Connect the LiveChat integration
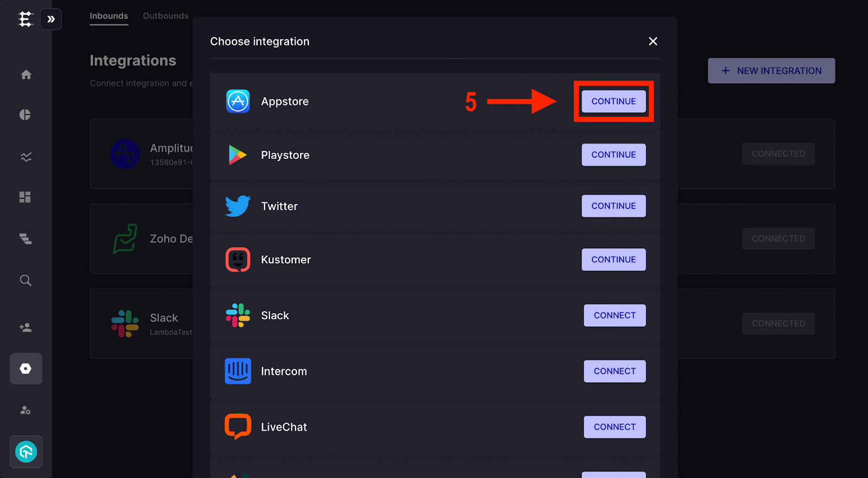 pyautogui.click(x=615, y=427)
